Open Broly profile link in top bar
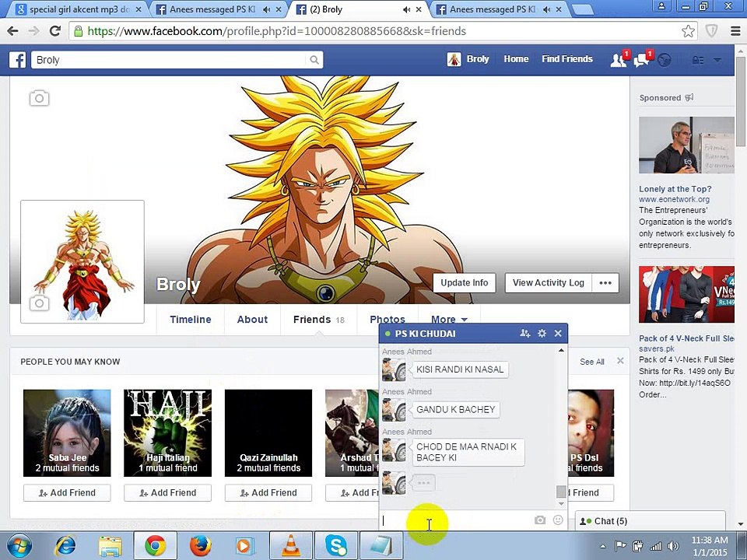This screenshot has width=747, height=560. (468, 59)
